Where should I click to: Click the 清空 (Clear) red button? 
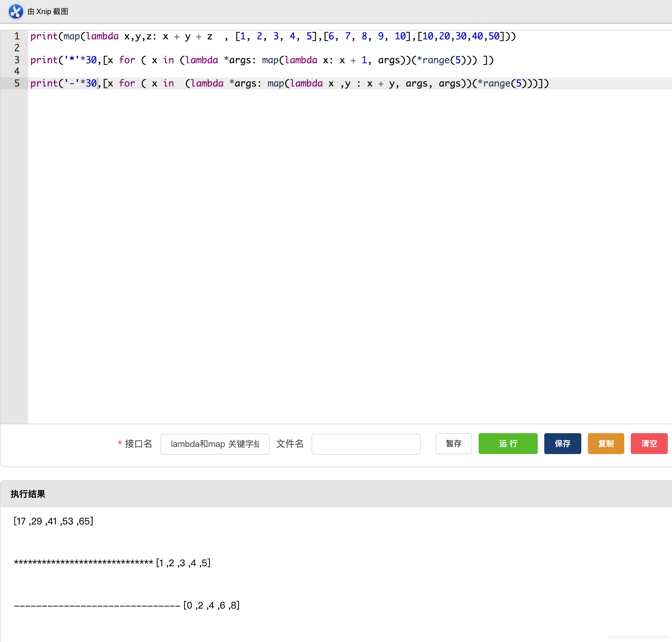649,444
